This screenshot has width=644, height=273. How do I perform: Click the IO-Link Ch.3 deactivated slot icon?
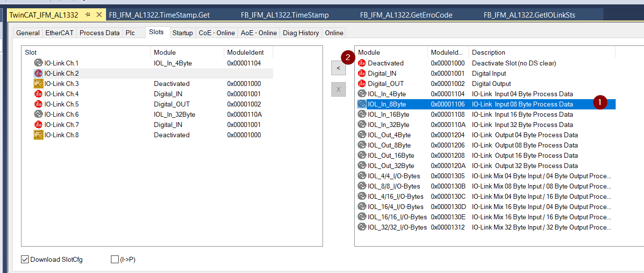[39, 84]
